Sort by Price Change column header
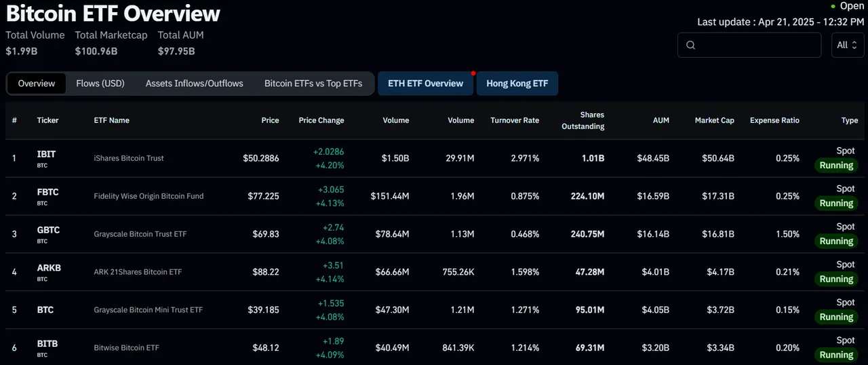The height and width of the screenshot is (365, 868). [x=321, y=120]
